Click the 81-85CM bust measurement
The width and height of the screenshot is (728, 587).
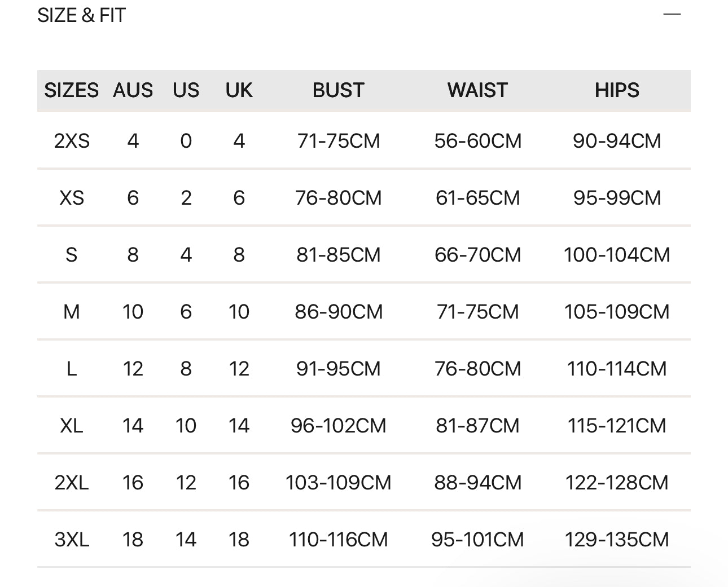coord(338,255)
